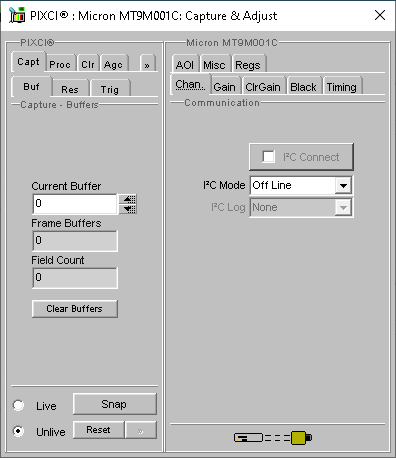Open the I²C Mode dropdown
Screen dimensions: 396x458
pyautogui.click(x=343, y=185)
